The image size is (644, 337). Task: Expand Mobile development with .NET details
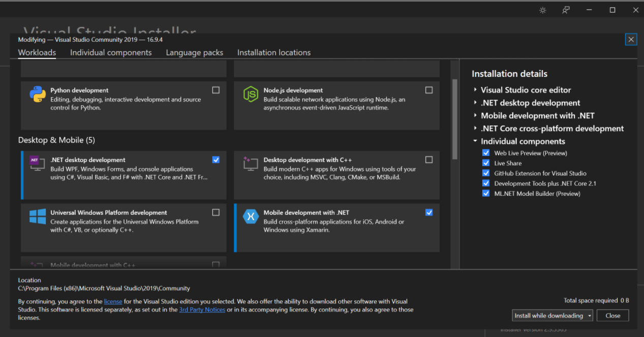475,116
